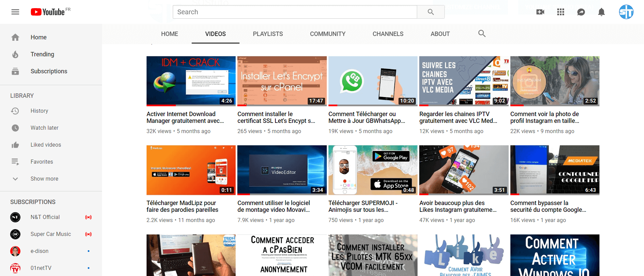The width and height of the screenshot is (644, 276).
Task: Search within the channel using magnifier icon
Action: click(x=482, y=34)
